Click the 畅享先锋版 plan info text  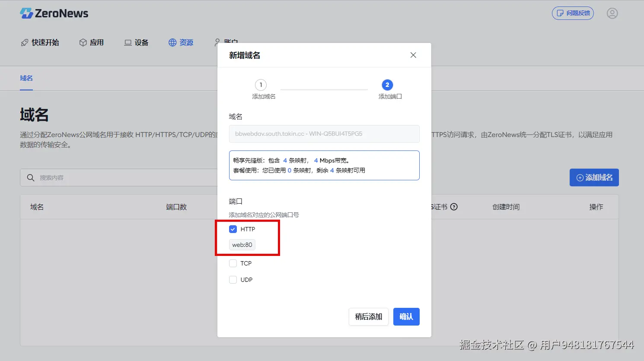[291, 160]
